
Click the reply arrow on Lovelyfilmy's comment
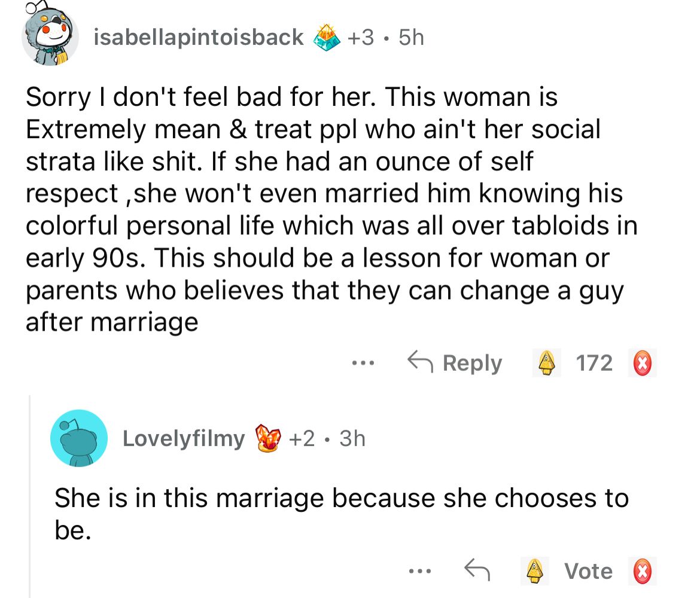click(477, 571)
